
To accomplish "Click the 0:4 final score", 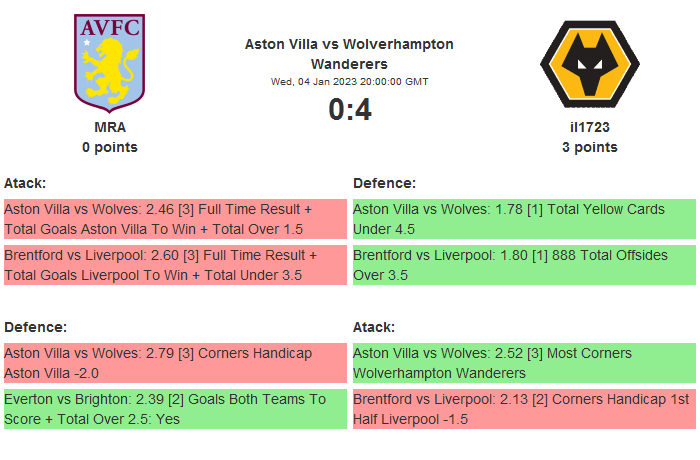I will [349, 109].
